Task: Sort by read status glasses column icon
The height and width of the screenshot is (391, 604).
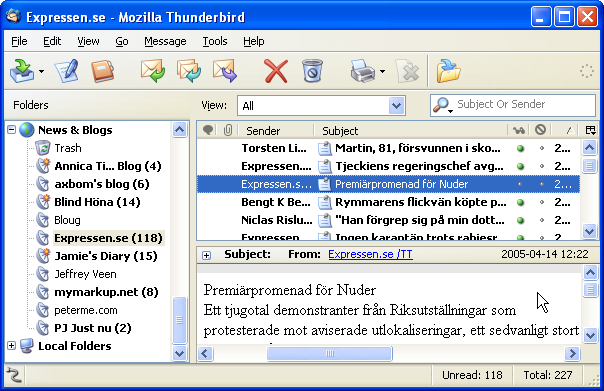Action: (x=518, y=131)
